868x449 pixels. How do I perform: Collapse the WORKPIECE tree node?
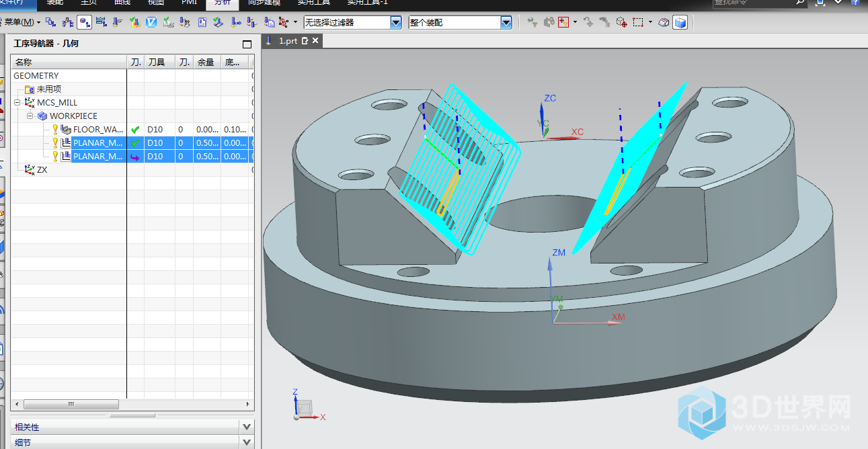pyautogui.click(x=30, y=116)
